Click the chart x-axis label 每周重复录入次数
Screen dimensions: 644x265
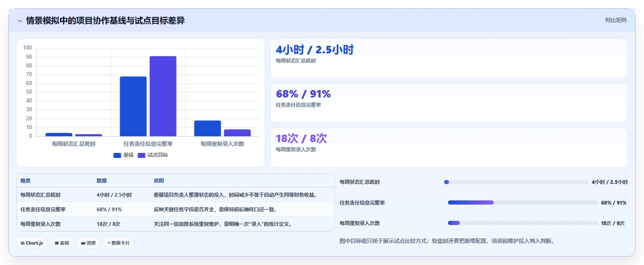[x=222, y=144]
